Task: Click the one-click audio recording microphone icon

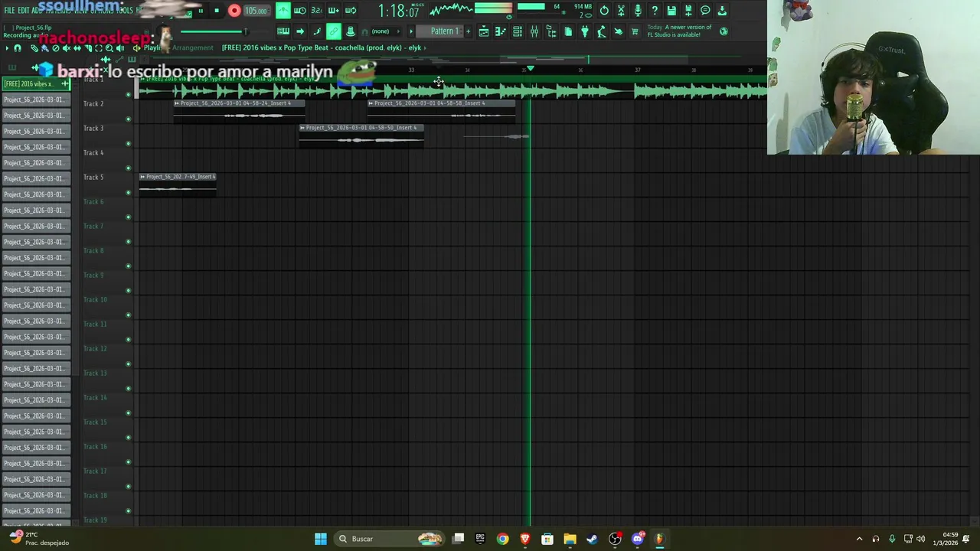Action: tap(638, 11)
